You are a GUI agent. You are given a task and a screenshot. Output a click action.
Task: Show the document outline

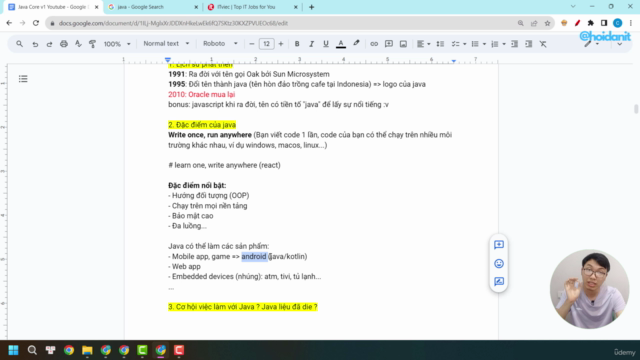[23, 79]
